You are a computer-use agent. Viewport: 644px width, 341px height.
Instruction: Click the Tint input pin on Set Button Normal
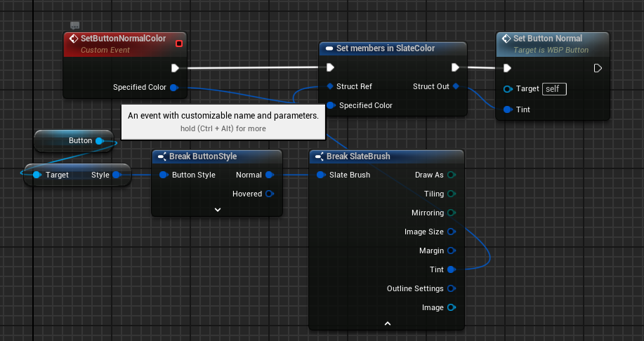point(508,109)
